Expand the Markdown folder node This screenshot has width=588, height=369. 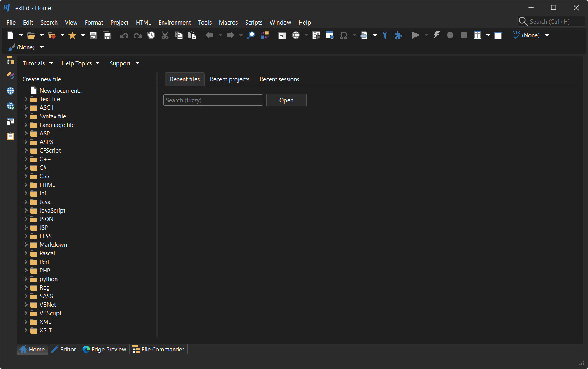click(x=26, y=245)
